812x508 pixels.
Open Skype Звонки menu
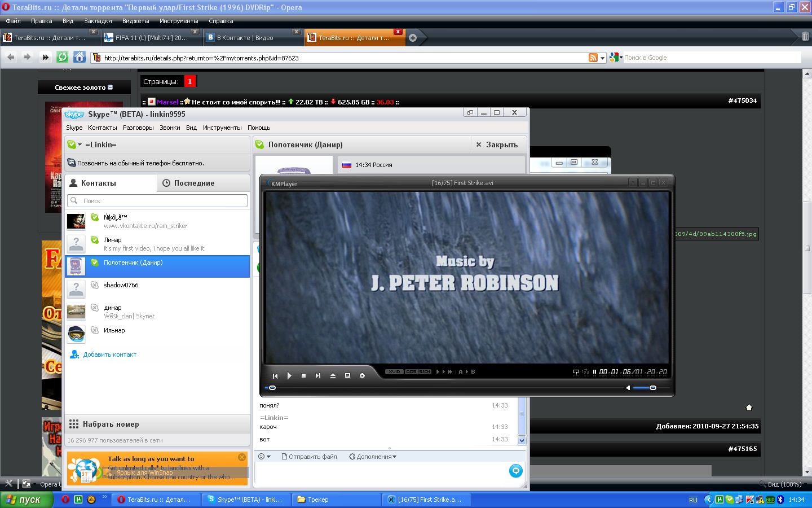click(x=170, y=128)
